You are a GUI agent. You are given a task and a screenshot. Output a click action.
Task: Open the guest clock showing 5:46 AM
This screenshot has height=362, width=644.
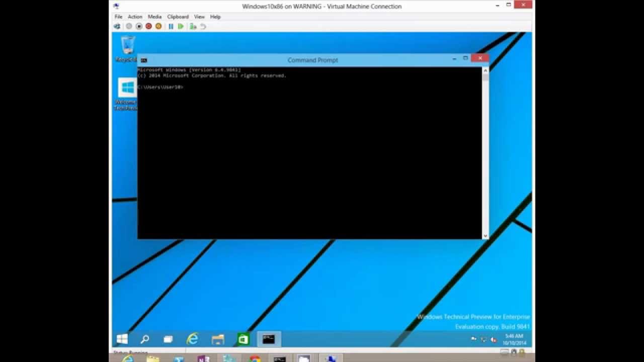click(x=514, y=339)
